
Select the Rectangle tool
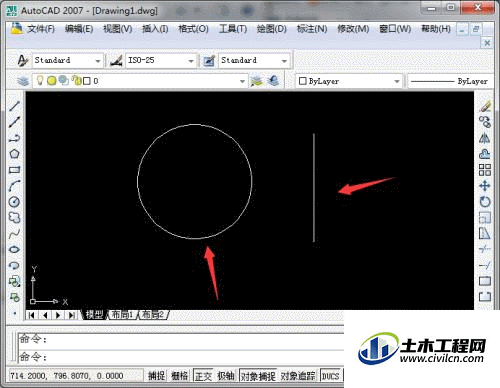[x=14, y=170]
